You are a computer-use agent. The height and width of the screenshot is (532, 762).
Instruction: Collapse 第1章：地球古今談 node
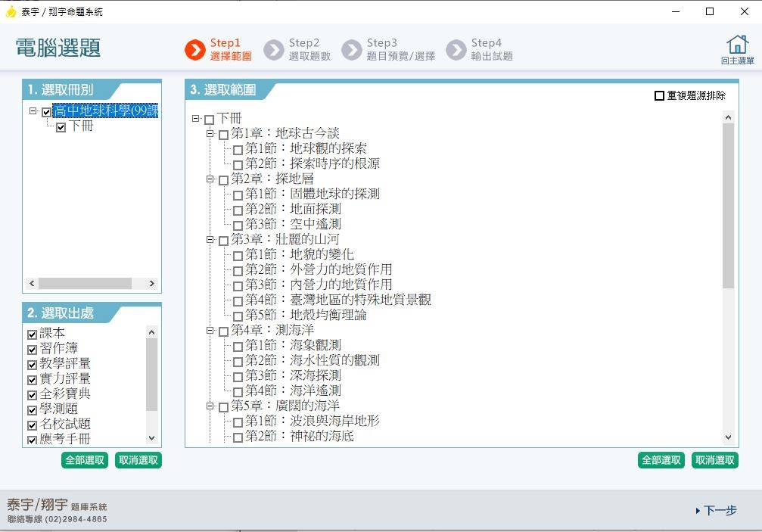coord(210,133)
